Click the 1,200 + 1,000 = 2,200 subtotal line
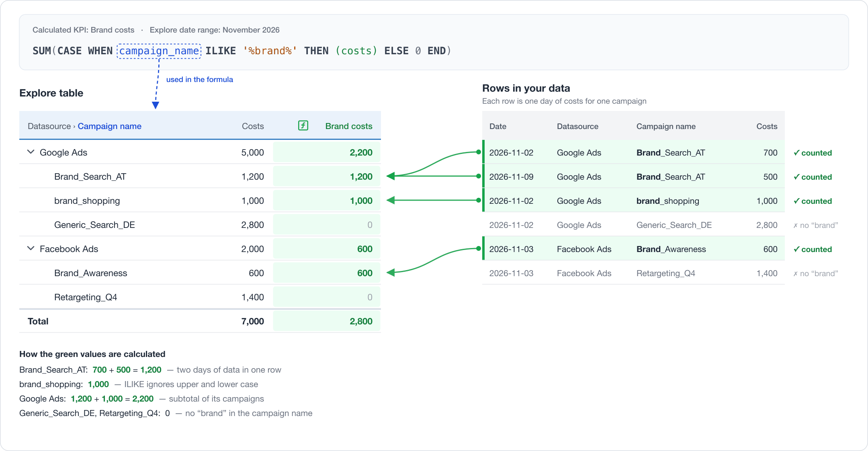The image size is (868, 451). (141, 399)
